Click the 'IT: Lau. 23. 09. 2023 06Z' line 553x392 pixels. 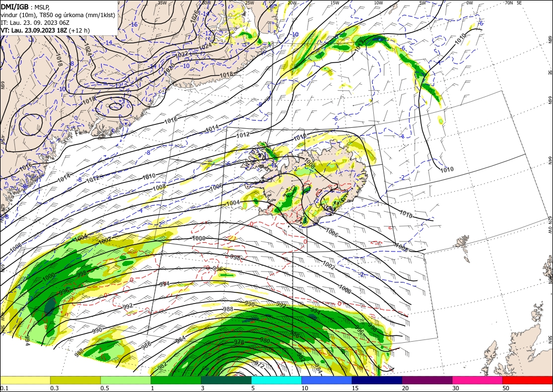35,23
